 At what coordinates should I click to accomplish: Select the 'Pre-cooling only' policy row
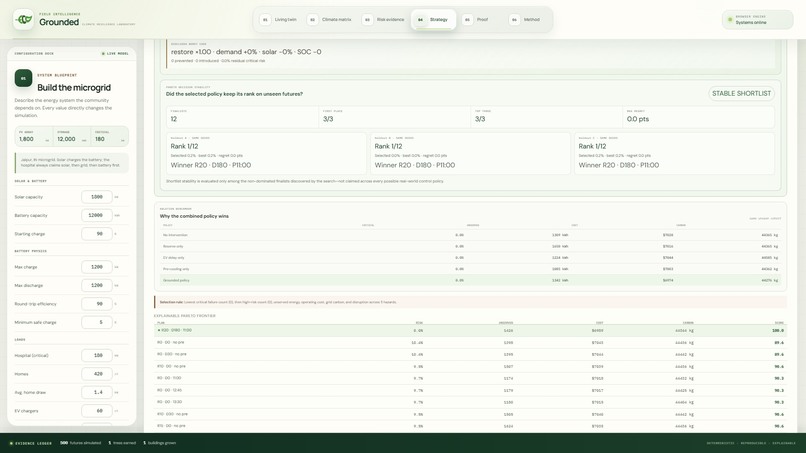[470, 269]
